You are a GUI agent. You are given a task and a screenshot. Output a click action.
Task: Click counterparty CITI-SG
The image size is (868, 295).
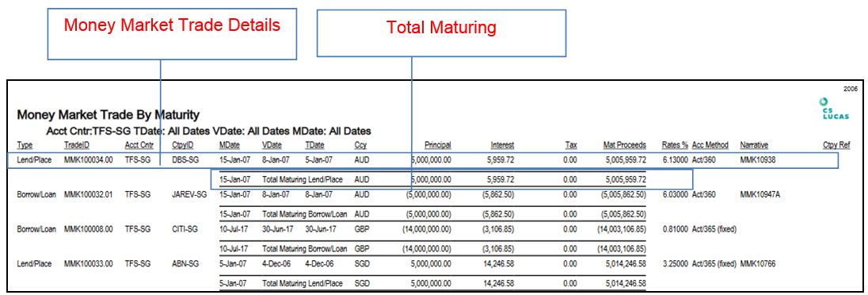(185, 229)
